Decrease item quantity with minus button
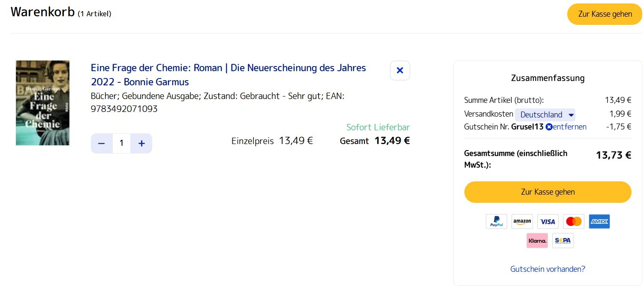The height and width of the screenshot is (286, 644). pyautogui.click(x=102, y=143)
